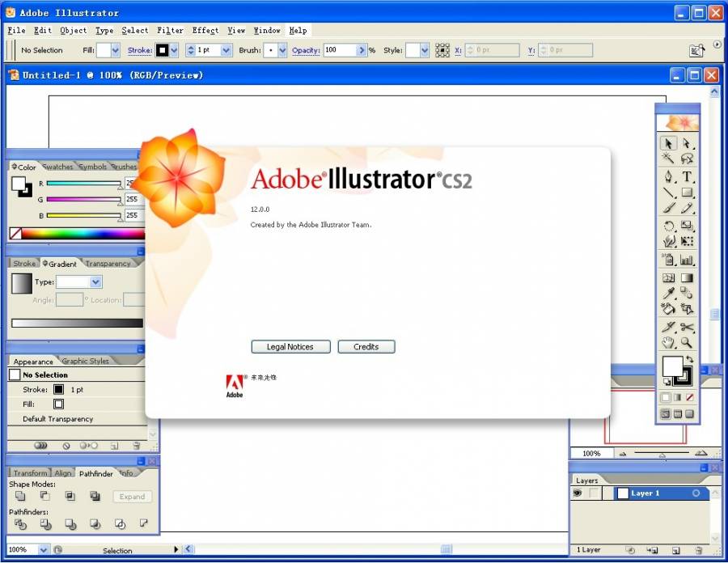Expand the Brush dropdown in control bar
The width and height of the screenshot is (728, 563).
pos(282,50)
